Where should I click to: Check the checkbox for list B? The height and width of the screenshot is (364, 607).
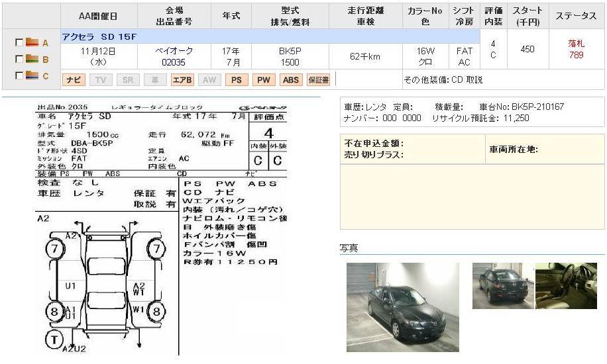point(19,59)
